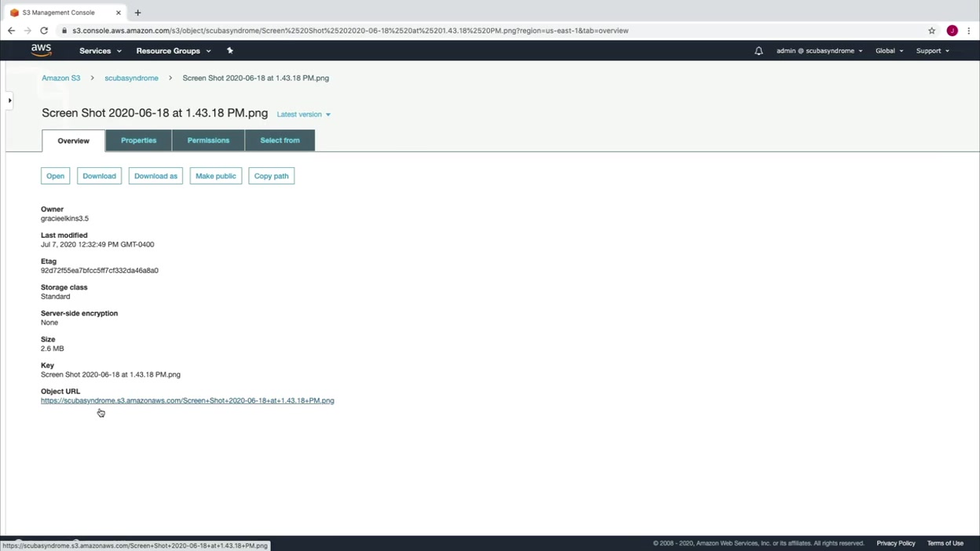Click the Make public button
980x551 pixels.
tap(216, 176)
